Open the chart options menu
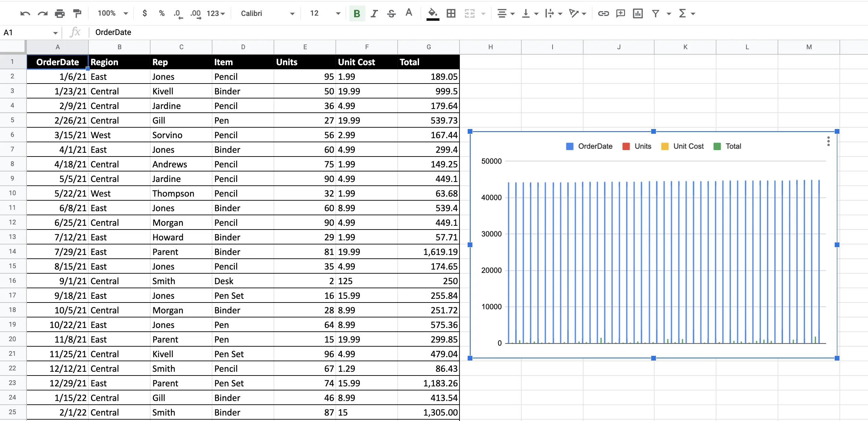Screen dimensions: 868x421 (829, 141)
